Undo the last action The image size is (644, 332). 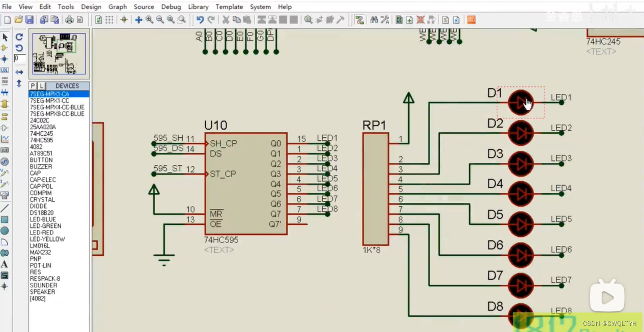200,20
